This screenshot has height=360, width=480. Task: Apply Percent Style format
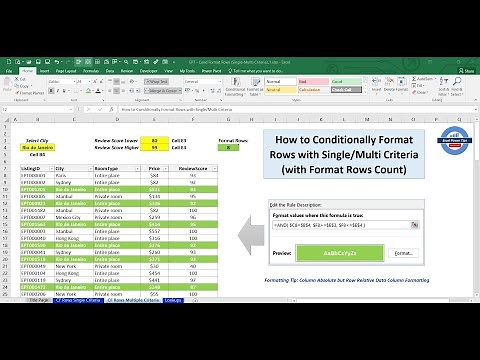(x=197, y=91)
